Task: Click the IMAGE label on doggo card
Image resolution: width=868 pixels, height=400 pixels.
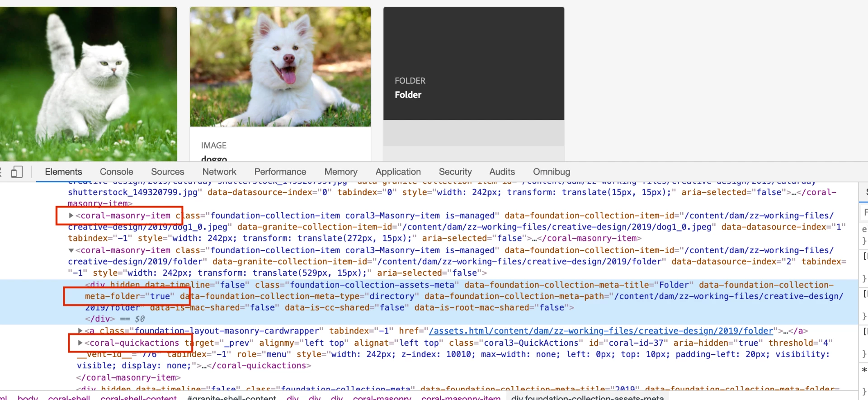Action: coord(214,146)
